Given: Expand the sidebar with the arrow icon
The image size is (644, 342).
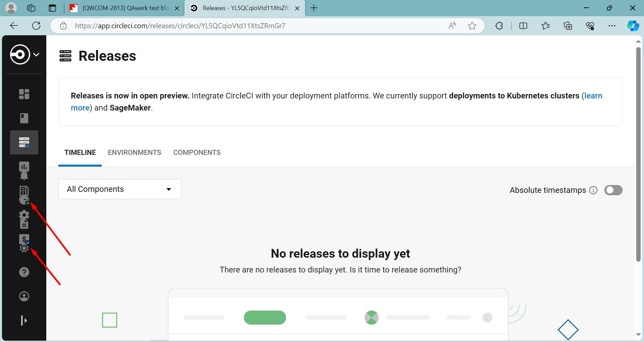Looking at the screenshot, I should coord(24,320).
